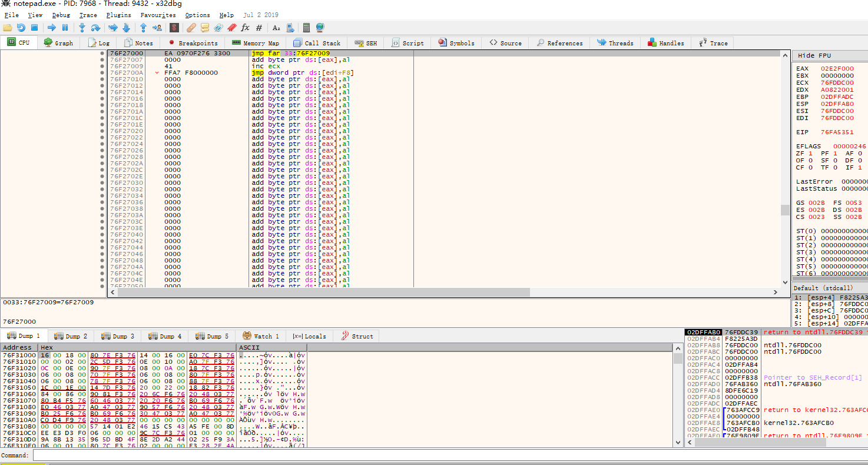Click the Step Into icon
Screen dimensions: 868x465
82,28
